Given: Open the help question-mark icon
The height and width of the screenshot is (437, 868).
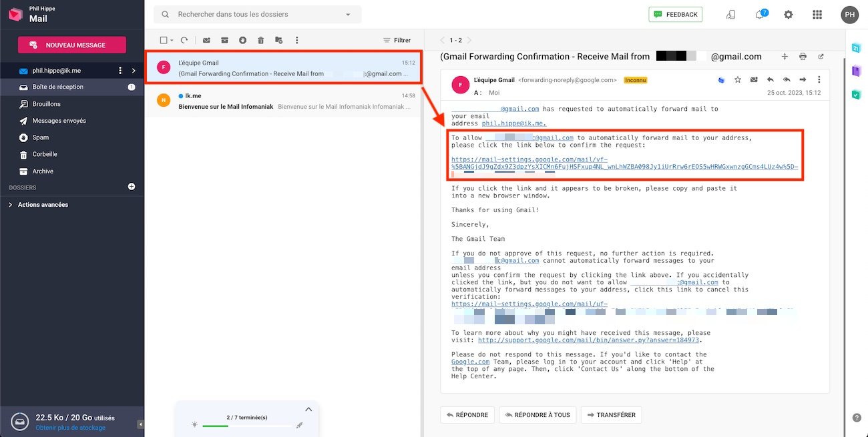Looking at the screenshot, I should pyautogui.click(x=857, y=418).
